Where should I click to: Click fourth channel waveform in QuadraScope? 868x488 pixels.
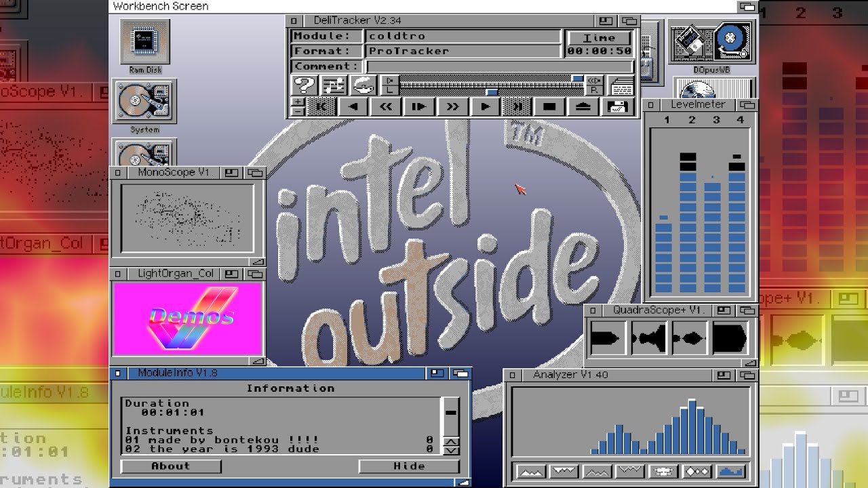pyautogui.click(x=730, y=338)
